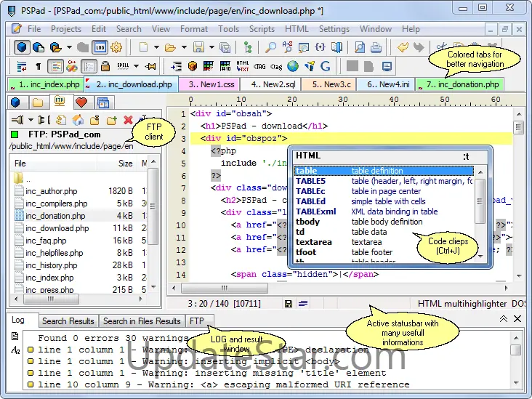Switch to folder explorer panel tab
This screenshot has height=399, width=532.
tap(38, 102)
